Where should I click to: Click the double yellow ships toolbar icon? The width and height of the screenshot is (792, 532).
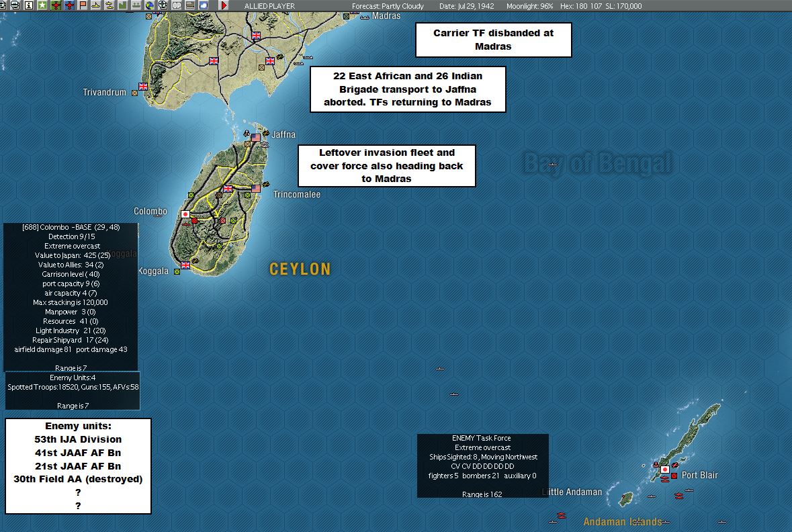109,5
